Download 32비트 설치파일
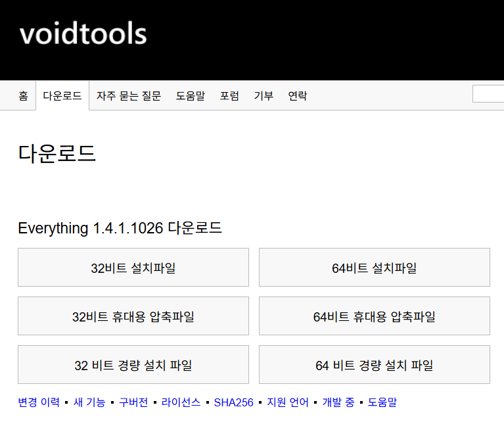The image size is (504, 428). click(133, 267)
